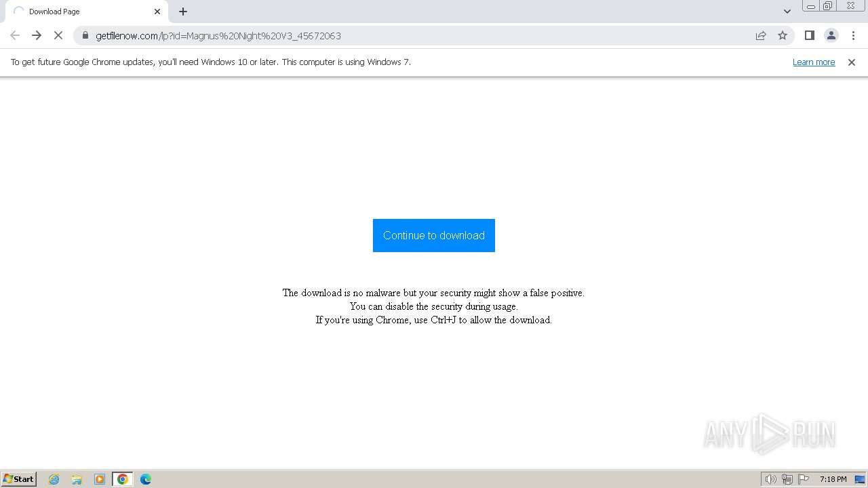
Task: Click the "false positive" disclaimer text line
Action: coord(433,293)
